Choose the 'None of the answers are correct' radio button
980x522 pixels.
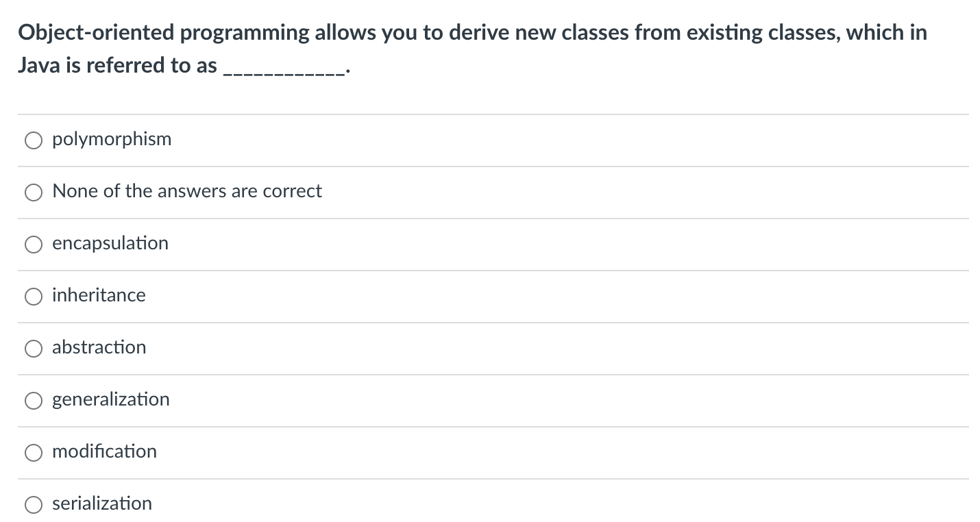pyautogui.click(x=34, y=192)
